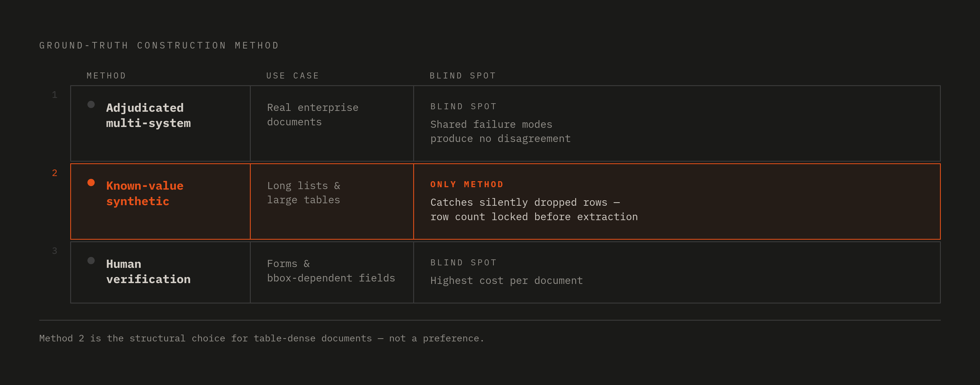The image size is (980, 385).
Task: Click the 'USE CASE' column header
Action: coord(293,76)
